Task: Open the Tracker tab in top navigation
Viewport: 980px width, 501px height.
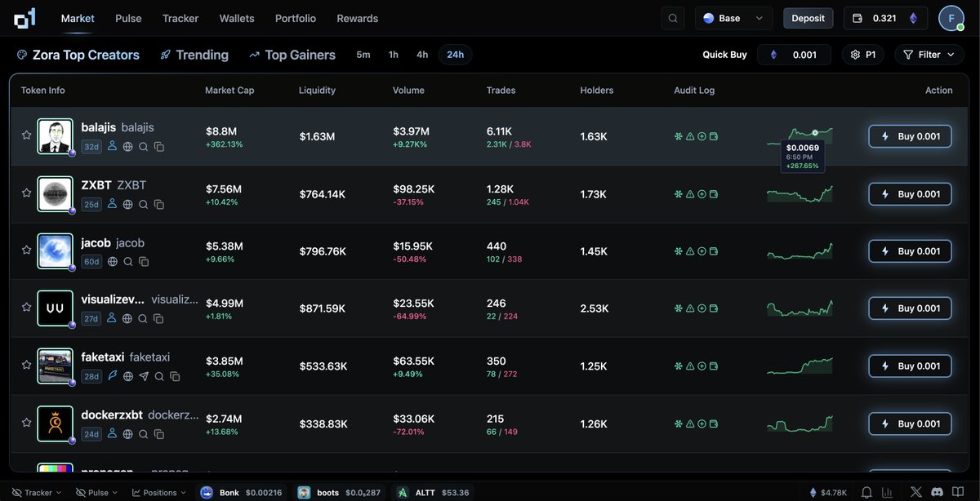Action: (x=180, y=18)
